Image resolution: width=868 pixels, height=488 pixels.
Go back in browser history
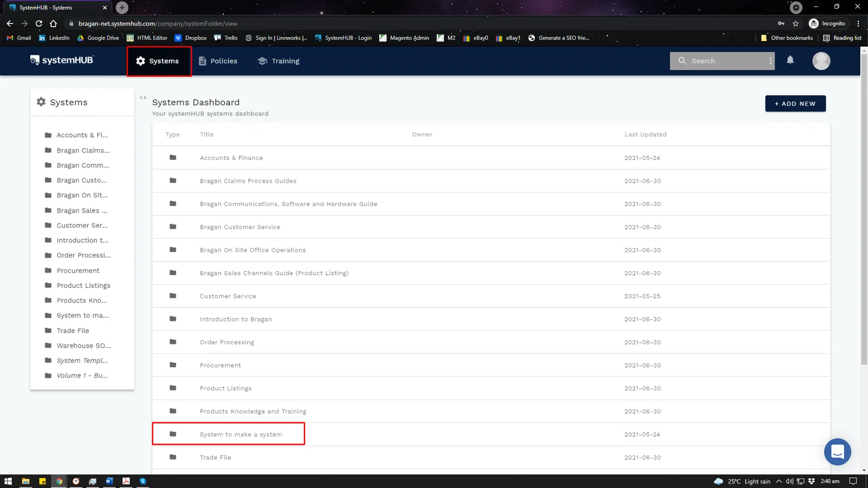10,23
